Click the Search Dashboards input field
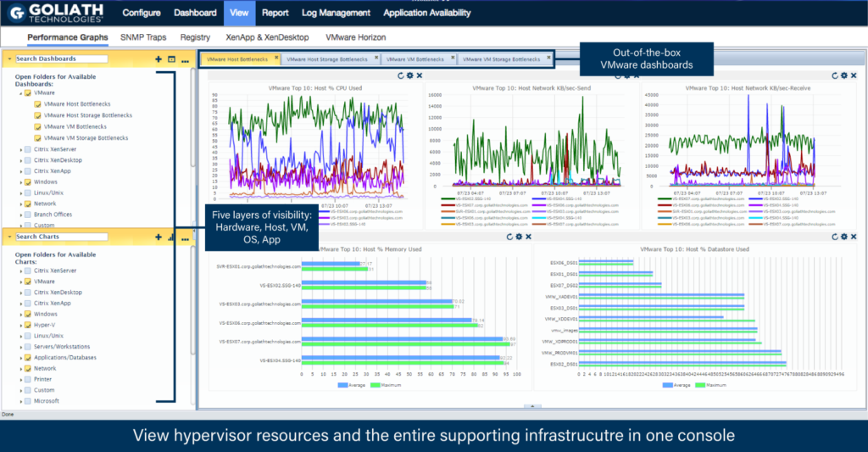868x452 pixels. tap(61, 59)
